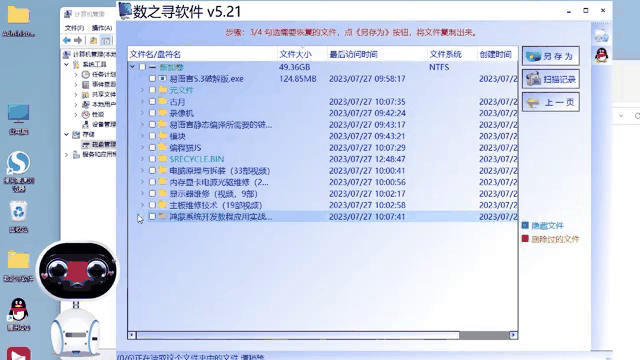The image size is (640, 360).
Task: Select the 显示器维修 folder row
Action: pyautogui.click(x=322, y=193)
